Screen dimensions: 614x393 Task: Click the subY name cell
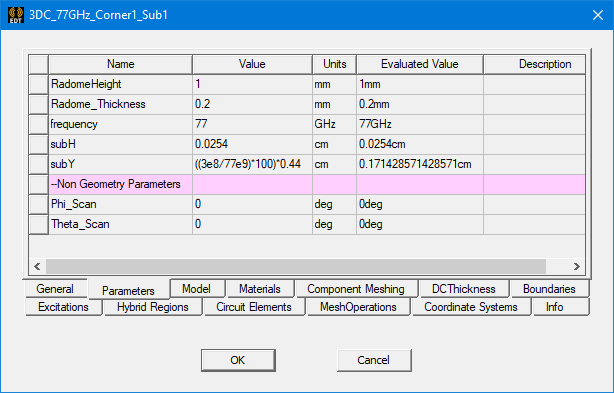pyautogui.click(x=121, y=164)
